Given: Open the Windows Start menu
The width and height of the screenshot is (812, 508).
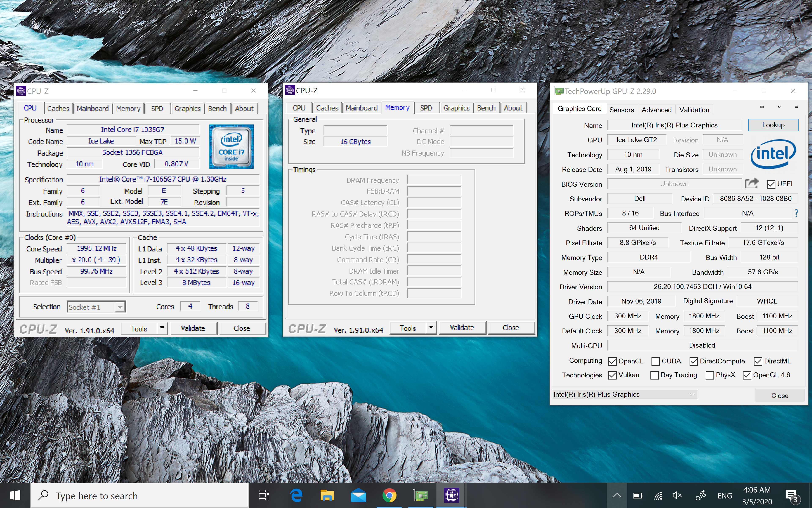Looking at the screenshot, I should [15, 495].
